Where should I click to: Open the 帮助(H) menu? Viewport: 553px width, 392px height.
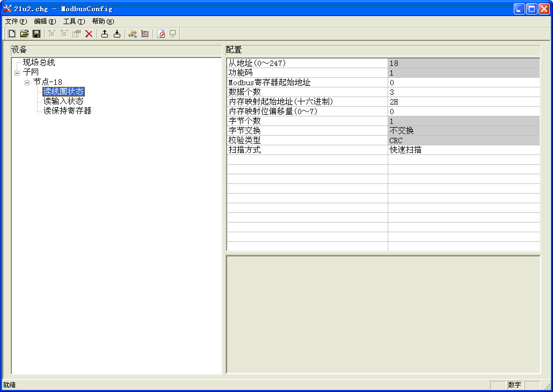pos(103,21)
